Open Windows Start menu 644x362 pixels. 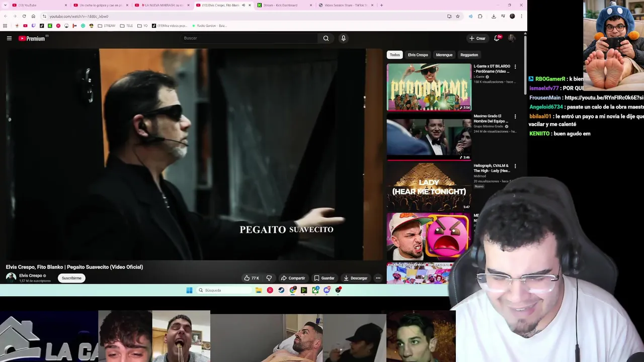click(x=189, y=290)
